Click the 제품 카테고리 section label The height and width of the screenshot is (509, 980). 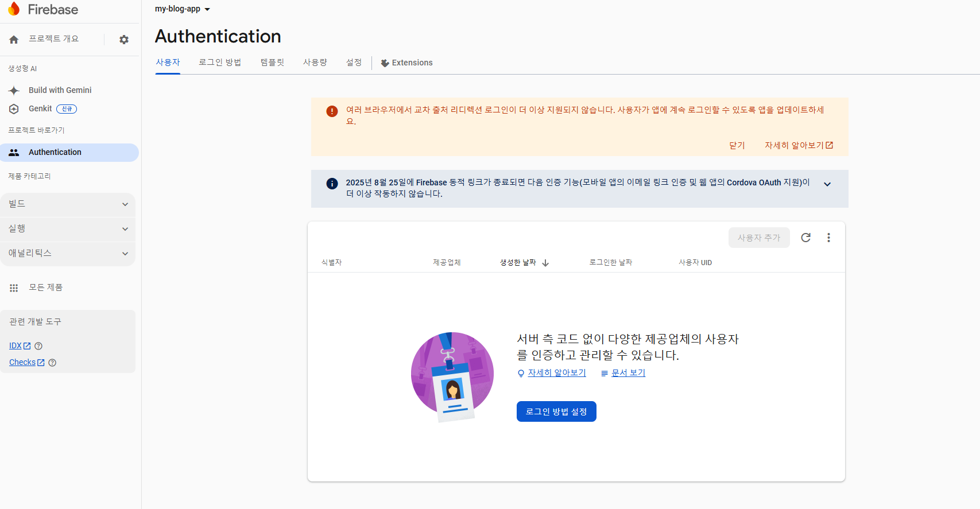point(29,177)
